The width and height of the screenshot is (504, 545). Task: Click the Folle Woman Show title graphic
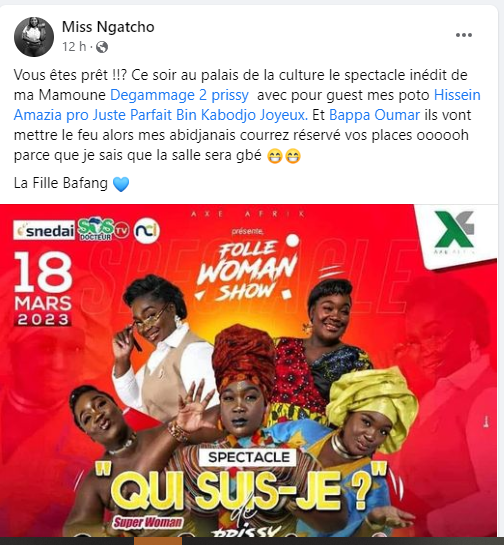tap(248, 269)
